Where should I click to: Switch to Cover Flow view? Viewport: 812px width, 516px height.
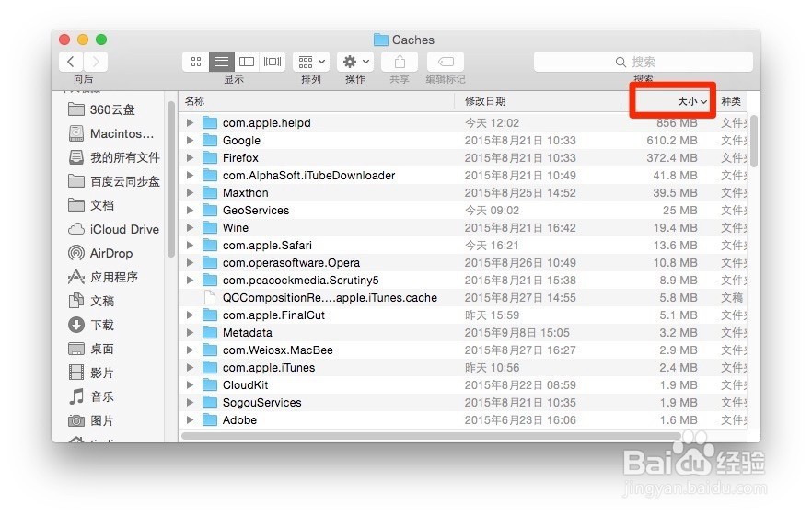(x=273, y=62)
